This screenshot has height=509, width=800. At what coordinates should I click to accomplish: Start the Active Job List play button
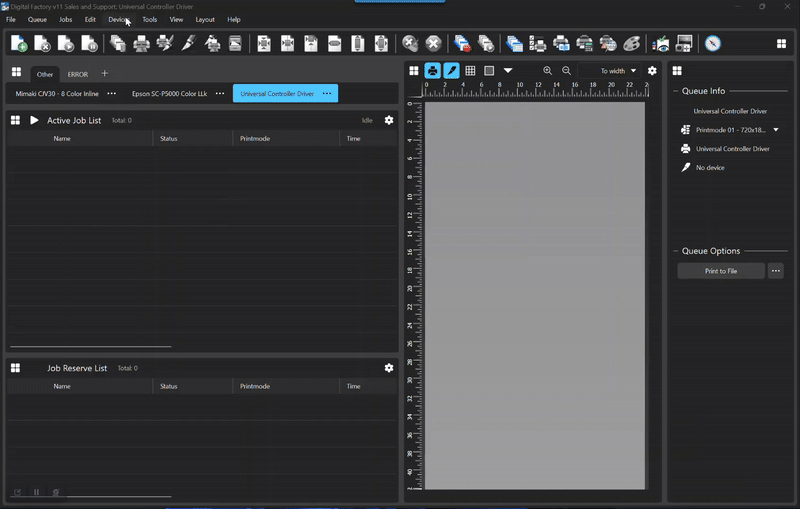point(34,120)
